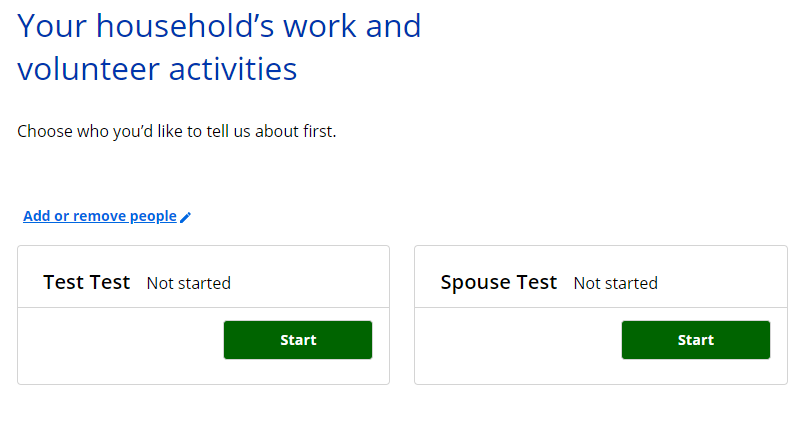This screenshot has width=809, height=422.
Task: Select the Test Test name heading
Action: [x=87, y=282]
